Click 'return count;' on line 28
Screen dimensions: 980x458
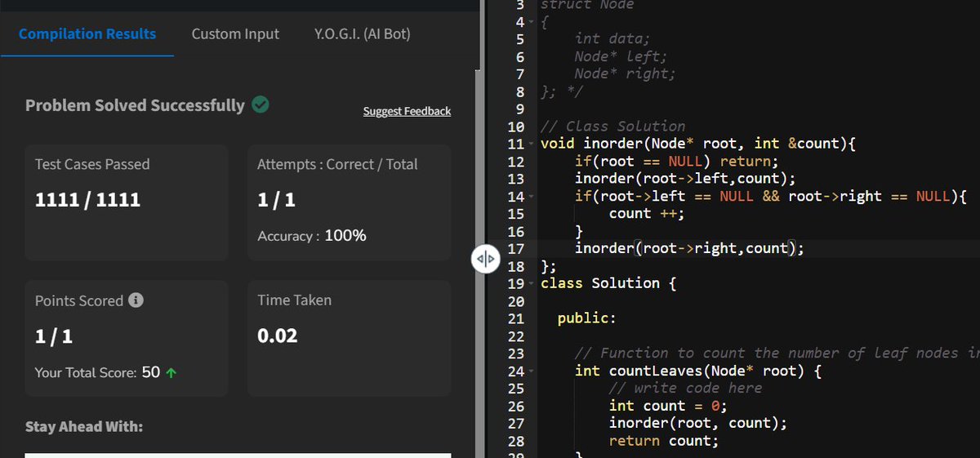tap(665, 441)
